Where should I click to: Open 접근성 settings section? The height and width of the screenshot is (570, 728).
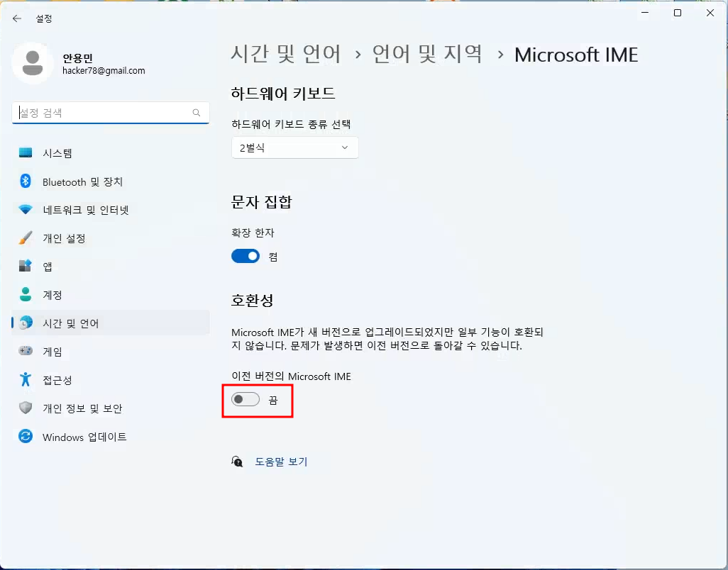coord(111,379)
